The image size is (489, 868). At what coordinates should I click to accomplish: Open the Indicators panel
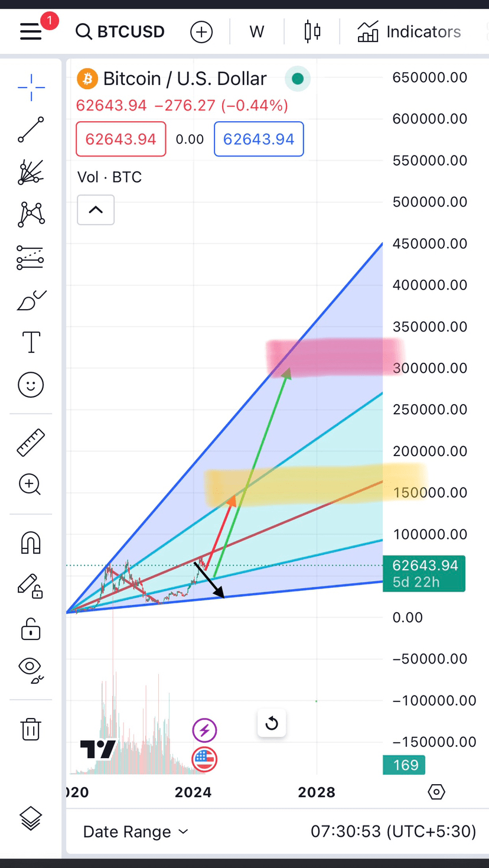click(x=409, y=32)
